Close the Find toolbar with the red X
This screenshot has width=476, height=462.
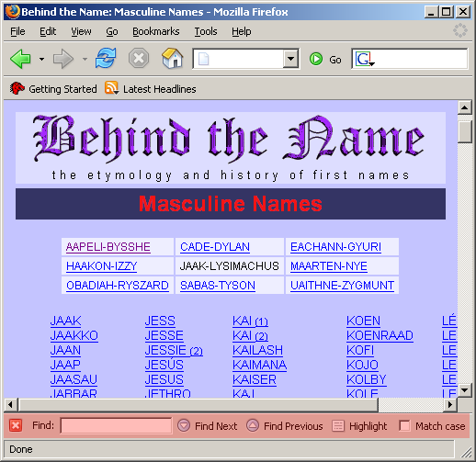[16, 425]
